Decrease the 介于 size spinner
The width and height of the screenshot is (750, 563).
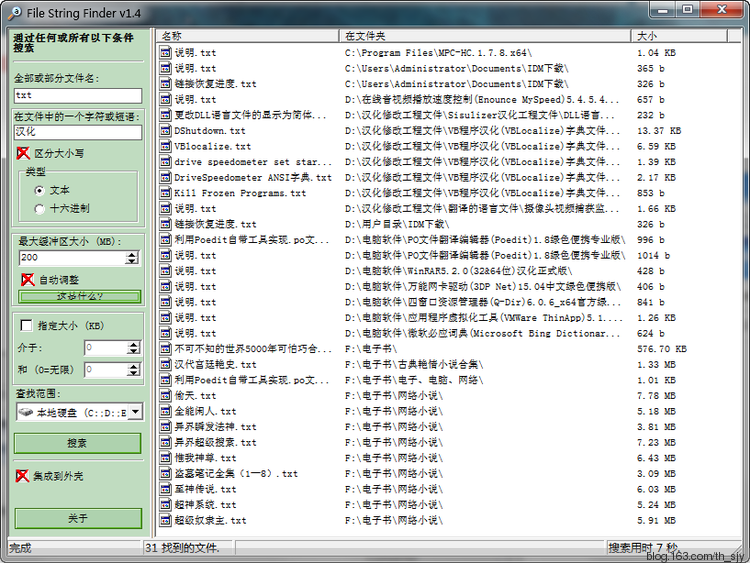pos(134,351)
